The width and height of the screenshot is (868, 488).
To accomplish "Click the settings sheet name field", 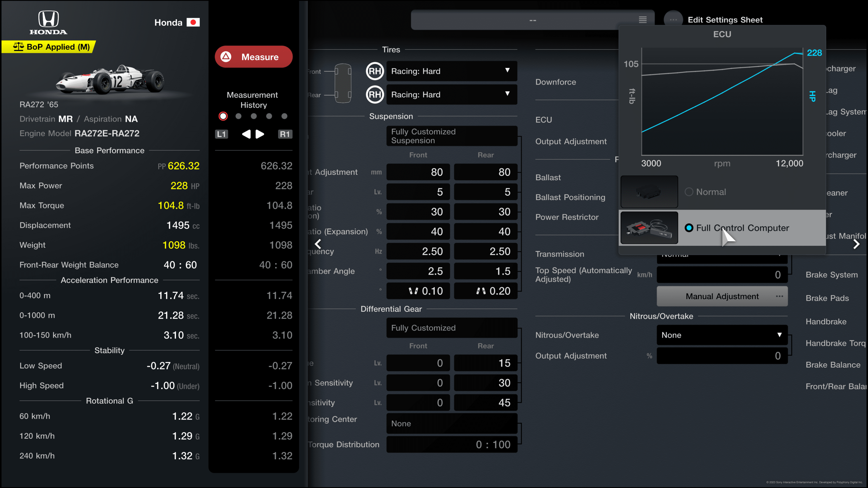I will [532, 20].
